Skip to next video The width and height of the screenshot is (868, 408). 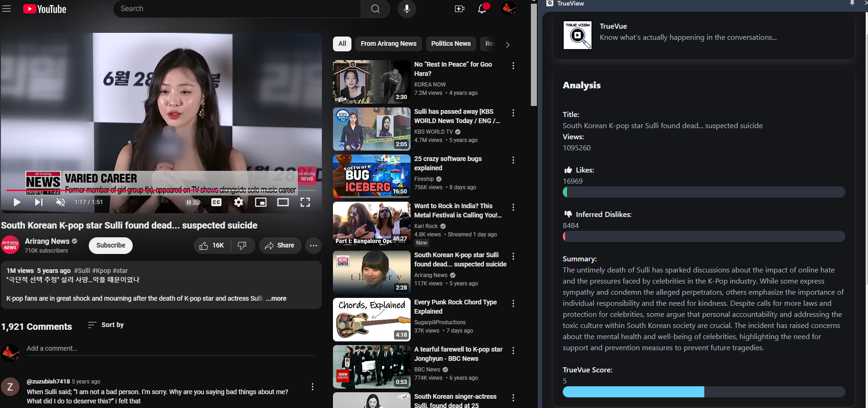pos(39,202)
